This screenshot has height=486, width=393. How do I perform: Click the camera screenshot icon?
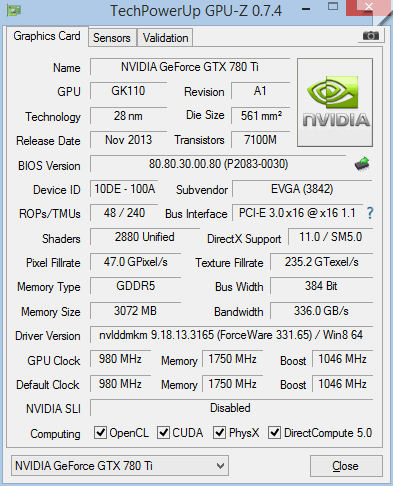371,36
